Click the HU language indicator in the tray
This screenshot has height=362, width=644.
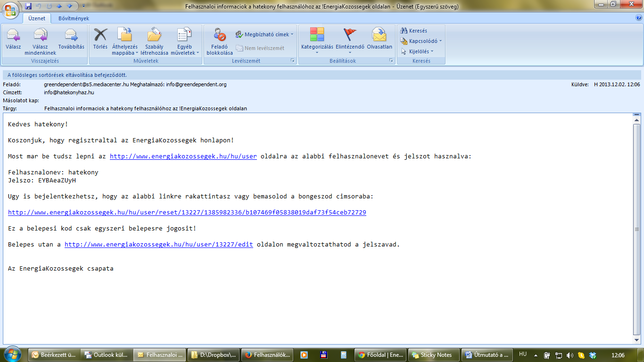[x=523, y=354]
